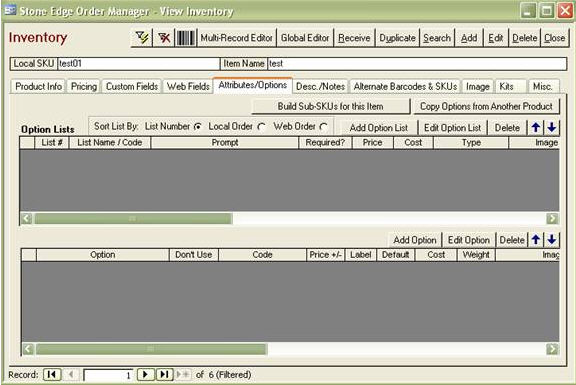Screen dimensions: 576x385
Task: Open the Product Info tab
Action: (38, 86)
